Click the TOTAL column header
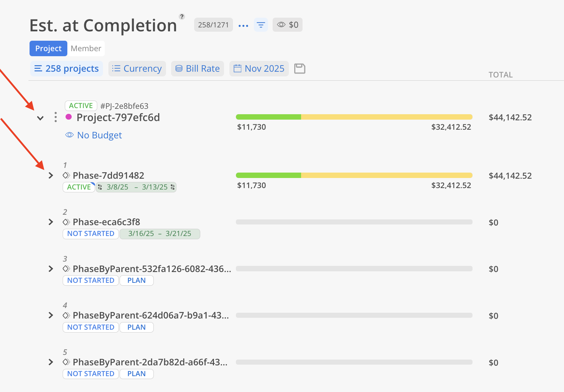The height and width of the screenshot is (392, 564). [501, 75]
